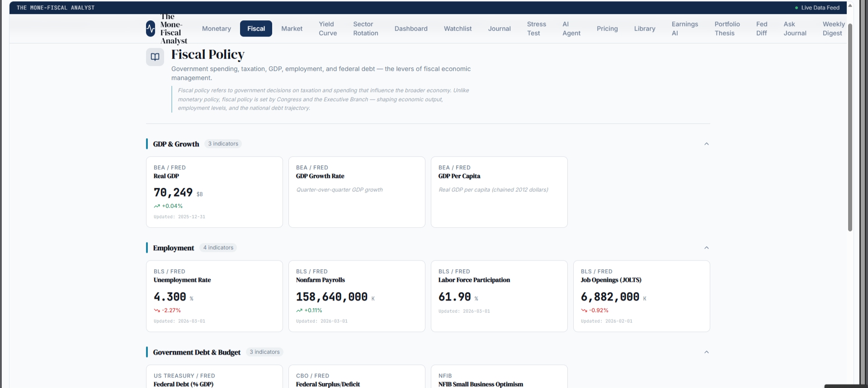This screenshot has width=868, height=388.
Task: Open the Stress Test page
Action: (536, 28)
